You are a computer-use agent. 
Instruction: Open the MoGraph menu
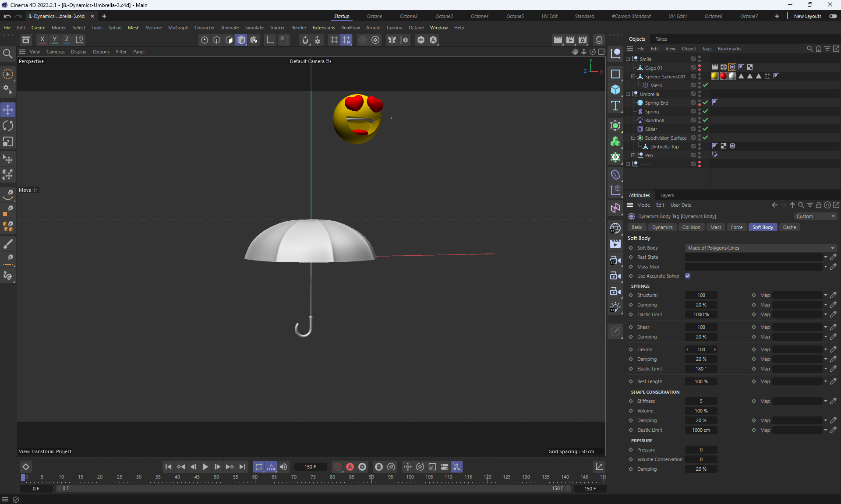pos(178,28)
